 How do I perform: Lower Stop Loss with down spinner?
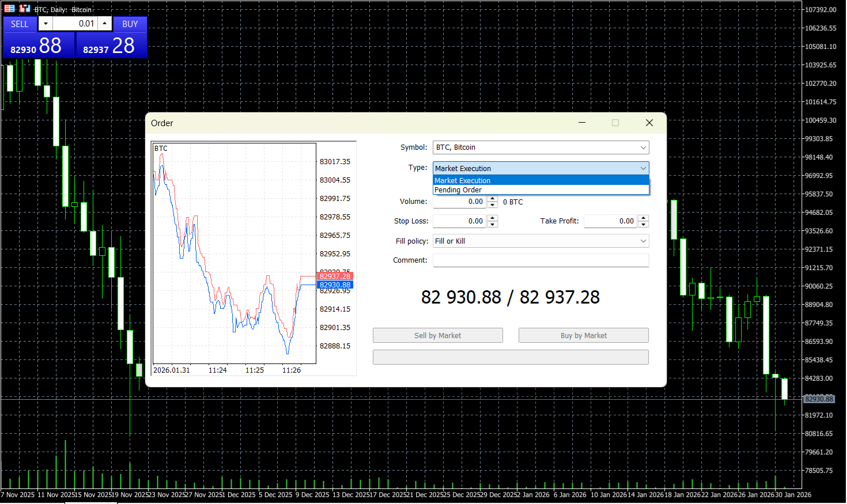[x=492, y=225]
